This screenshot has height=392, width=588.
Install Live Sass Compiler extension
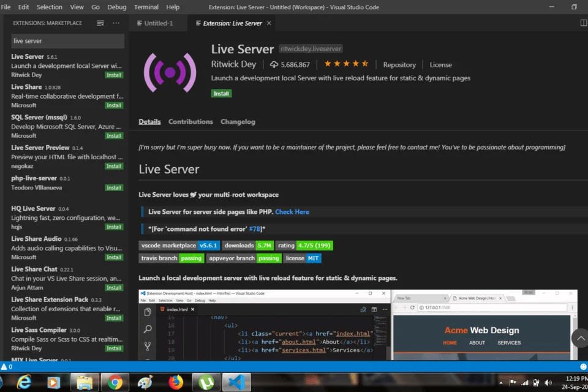point(114,349)
